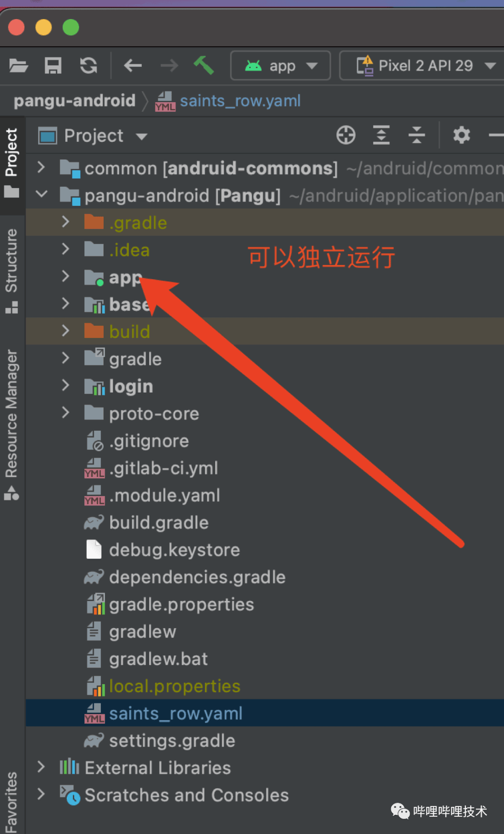This screenshot has height=834, width=504.
Task: Expand the common andruid-commons module
Action: point(41,168)
